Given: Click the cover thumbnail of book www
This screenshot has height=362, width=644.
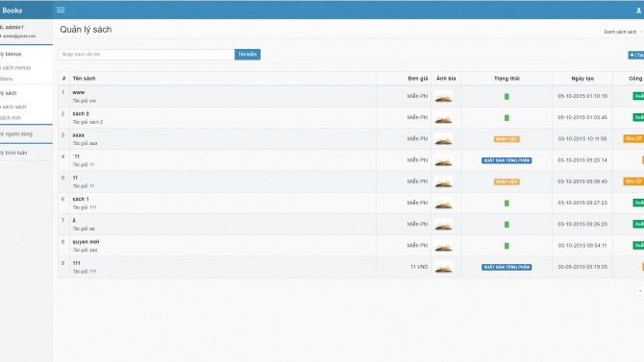Looking at the screenshot, I should point(443,96).
